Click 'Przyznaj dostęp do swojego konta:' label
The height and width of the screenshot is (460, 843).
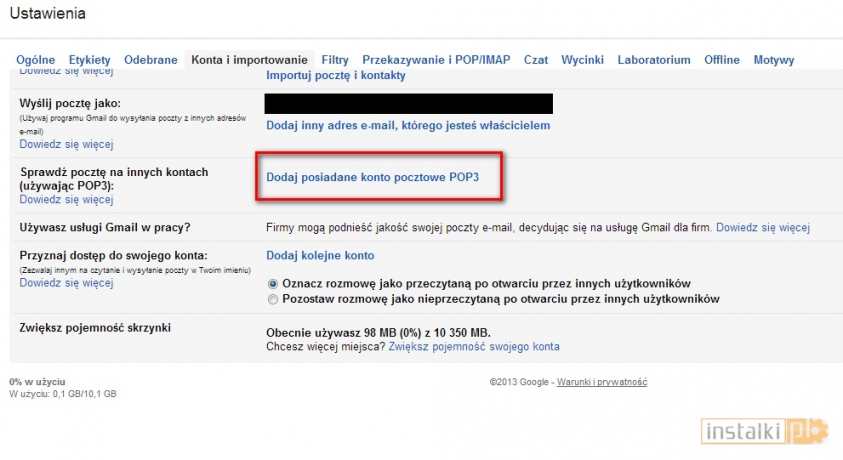point(113,255)
